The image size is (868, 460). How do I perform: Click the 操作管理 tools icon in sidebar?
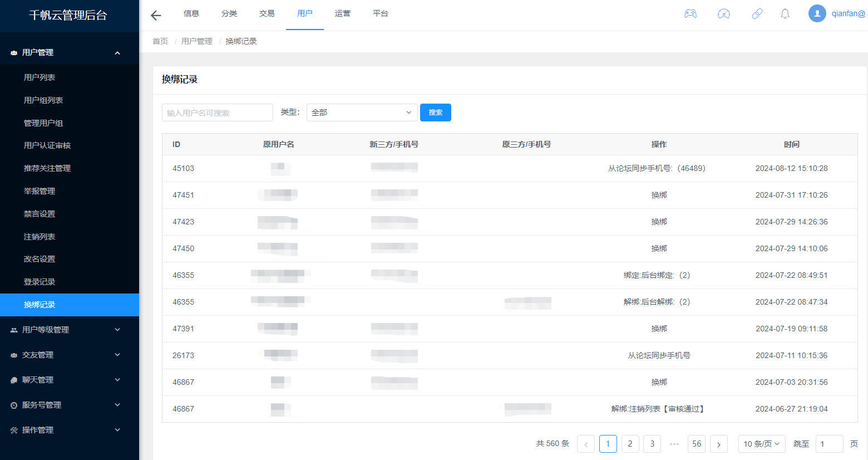pyautogui.click(x=14, y=430)
